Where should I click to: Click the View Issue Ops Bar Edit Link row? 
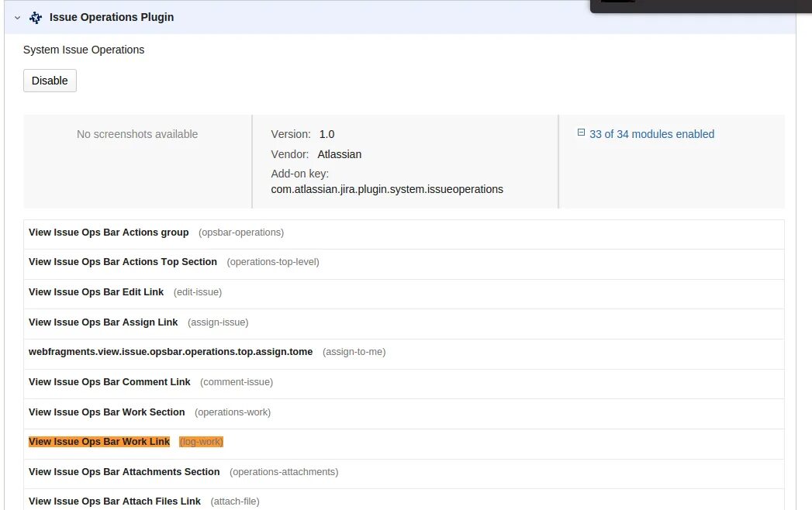404,292
